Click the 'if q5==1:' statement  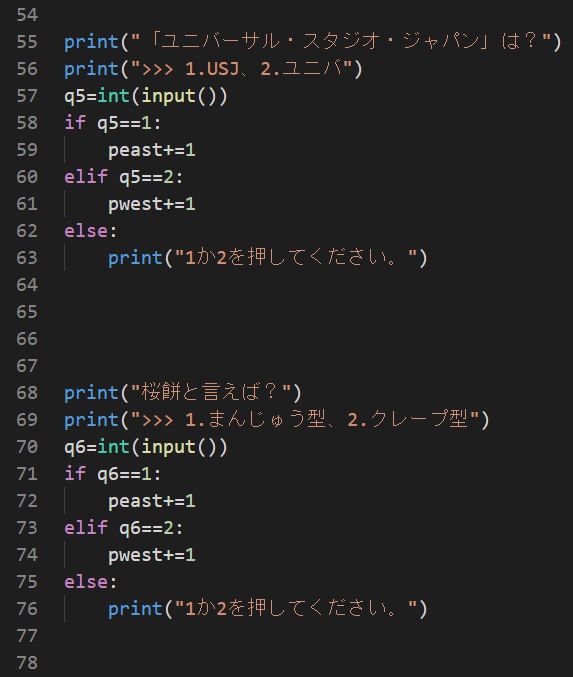113,123
